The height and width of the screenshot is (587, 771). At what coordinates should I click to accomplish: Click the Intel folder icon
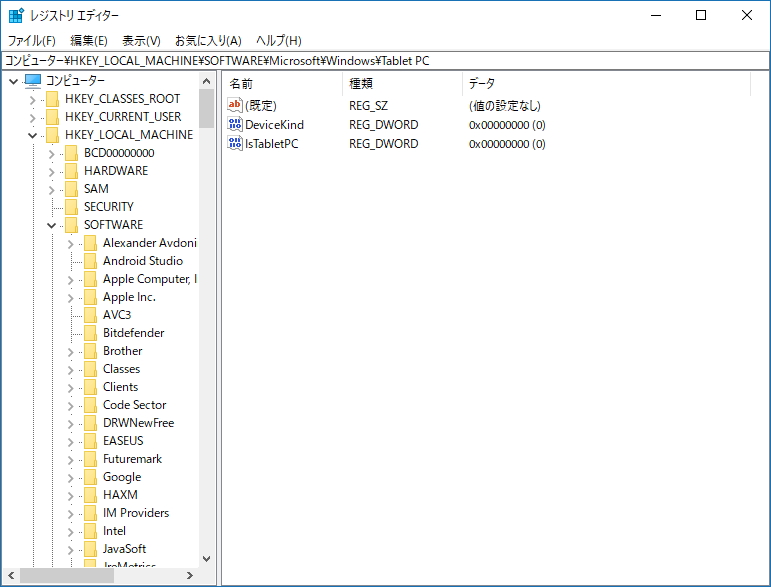coord(90,531)
